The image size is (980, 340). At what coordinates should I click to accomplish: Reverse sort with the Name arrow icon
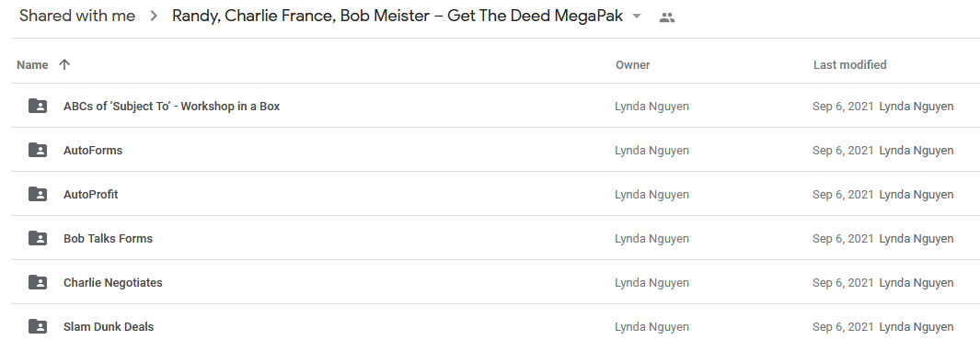point(64,64)
